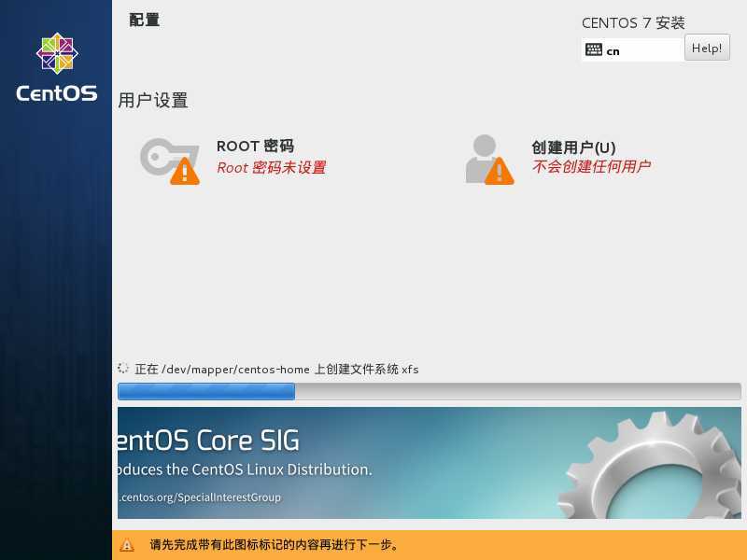
Task: Click the '用户设置' heading
Action: click(153, 101)
